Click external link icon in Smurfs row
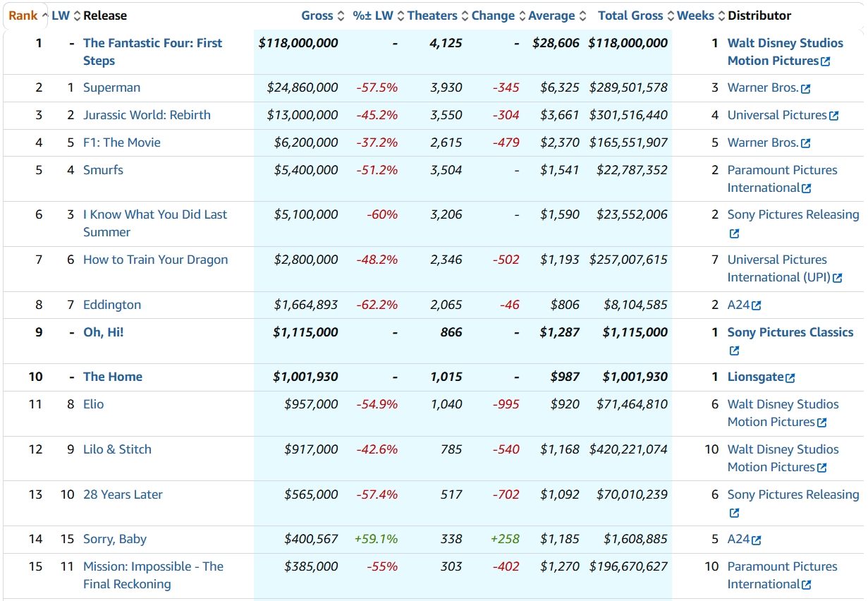 (x=807, y=188)
